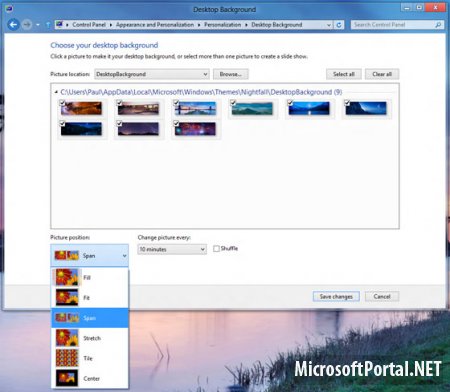The height and width of the screenshot is (392, 450).
Task: Click Select all button
Action: pos(344,74)
